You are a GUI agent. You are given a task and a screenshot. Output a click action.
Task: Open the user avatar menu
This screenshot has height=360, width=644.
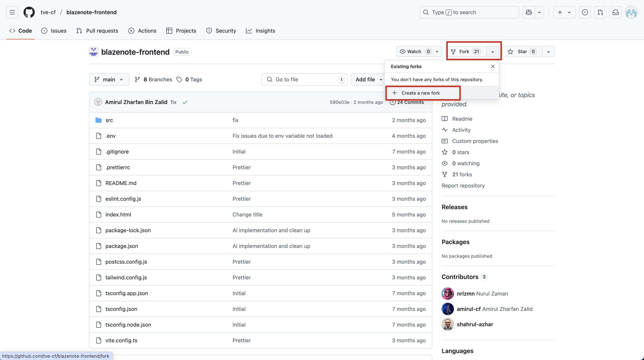coord(631,12)
